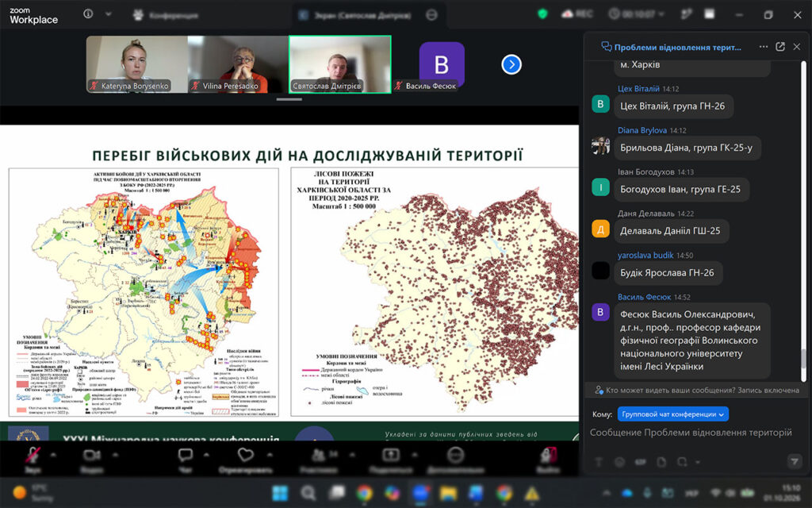This screenshot has width=812, height=508.
Task: Open the chat title Проблеми відновлення
Action: click(x=677, y=47)
